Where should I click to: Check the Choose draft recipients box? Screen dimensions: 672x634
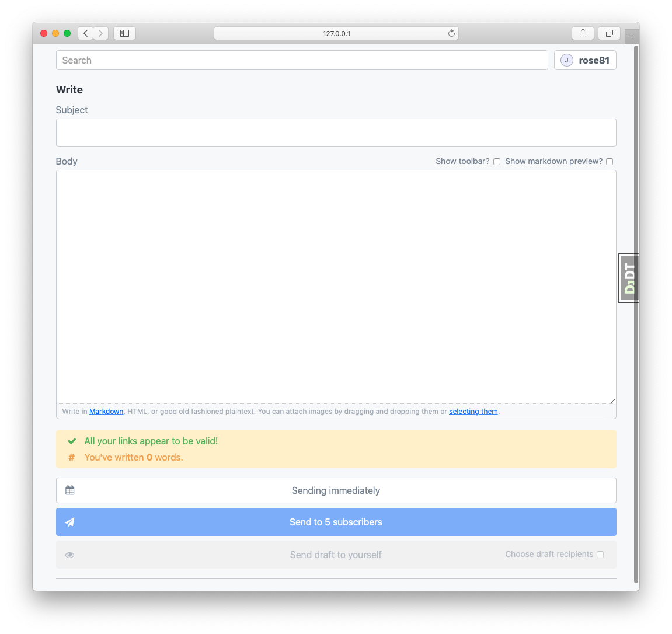(x=600, y=555)
